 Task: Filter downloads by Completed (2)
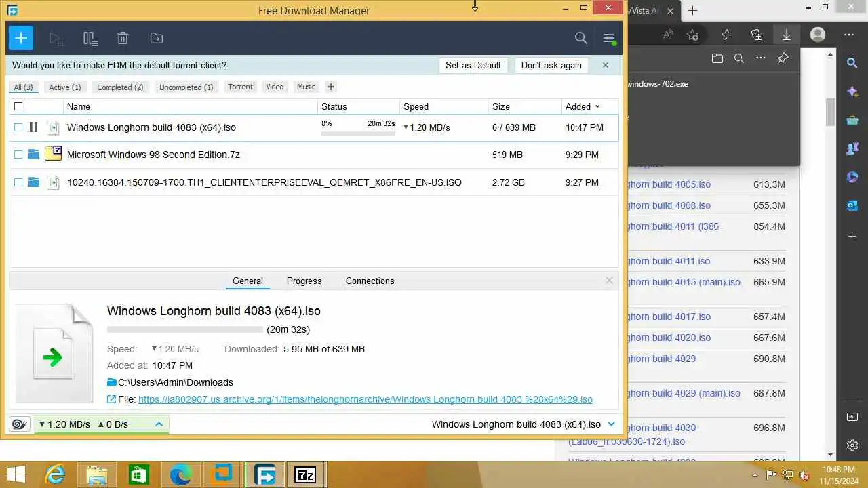120,87
